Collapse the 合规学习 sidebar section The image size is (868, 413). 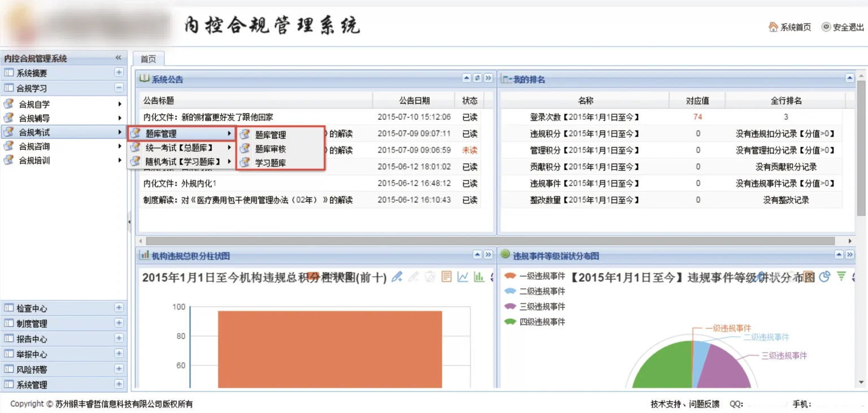click(119, 88)
